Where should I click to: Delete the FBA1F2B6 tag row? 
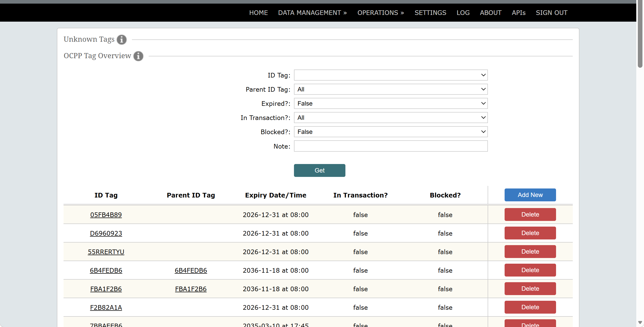point(530,289)
